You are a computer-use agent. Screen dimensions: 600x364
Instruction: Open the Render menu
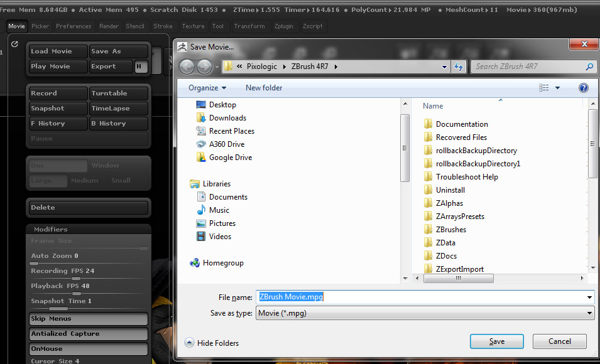coord(109,26)
